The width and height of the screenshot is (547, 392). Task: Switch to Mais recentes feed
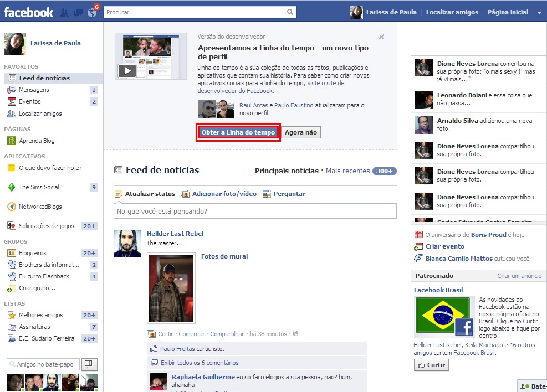[x=348, y=171]
